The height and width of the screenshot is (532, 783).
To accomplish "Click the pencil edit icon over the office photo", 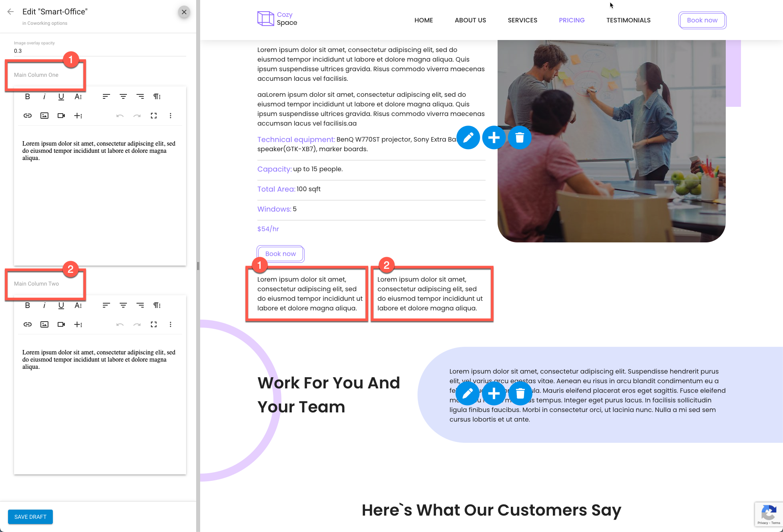I will tap(468, 138).
